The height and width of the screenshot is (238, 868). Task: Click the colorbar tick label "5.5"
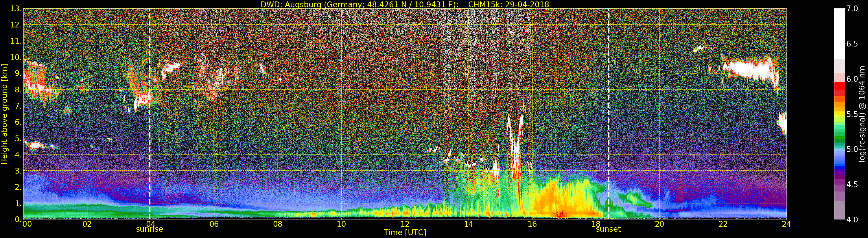point(852,114)
